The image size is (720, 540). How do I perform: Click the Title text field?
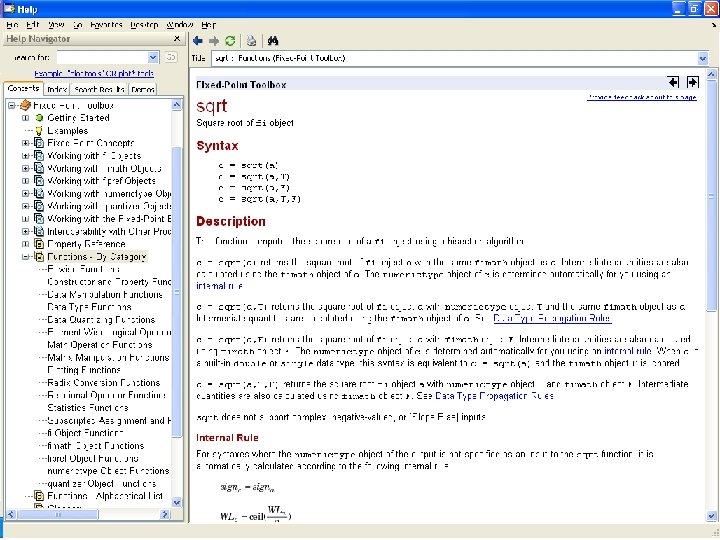click(x=454, y=58)
